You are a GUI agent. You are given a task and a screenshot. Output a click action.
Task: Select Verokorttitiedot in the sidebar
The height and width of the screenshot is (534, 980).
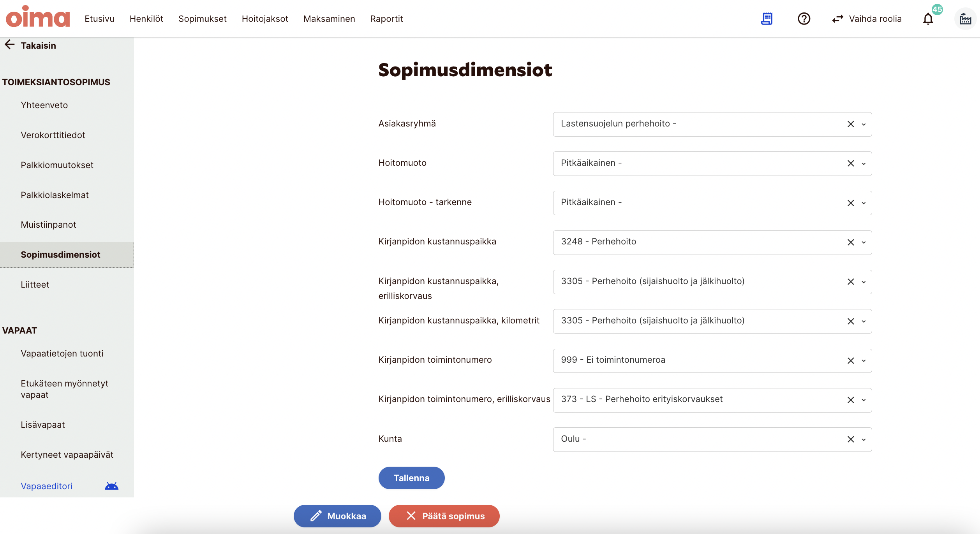(53, 135)
